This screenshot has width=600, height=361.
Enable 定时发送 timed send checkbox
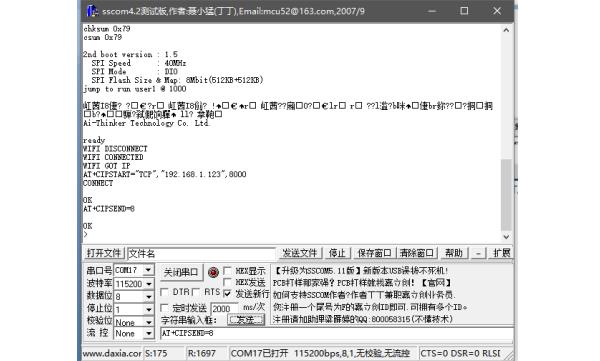click(165, 308)
